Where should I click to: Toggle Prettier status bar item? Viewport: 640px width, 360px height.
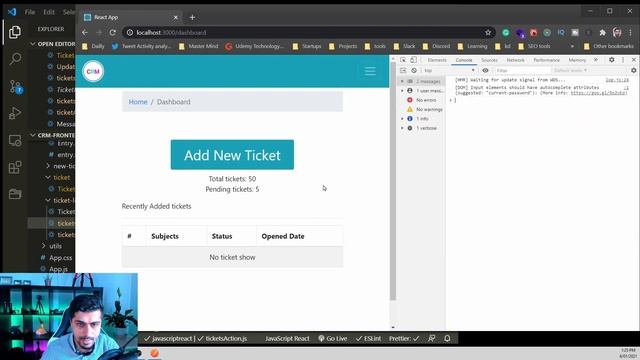coord(404,338)
